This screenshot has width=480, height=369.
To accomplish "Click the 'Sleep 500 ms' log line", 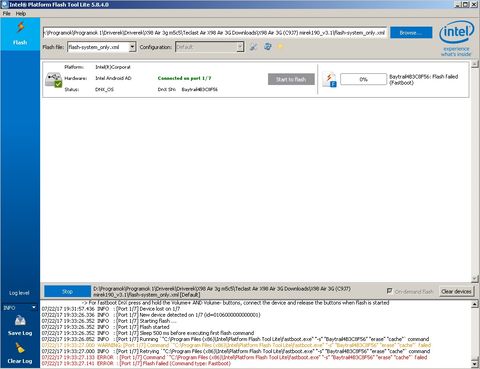I will pyautogui.click(x=148, y=333).
